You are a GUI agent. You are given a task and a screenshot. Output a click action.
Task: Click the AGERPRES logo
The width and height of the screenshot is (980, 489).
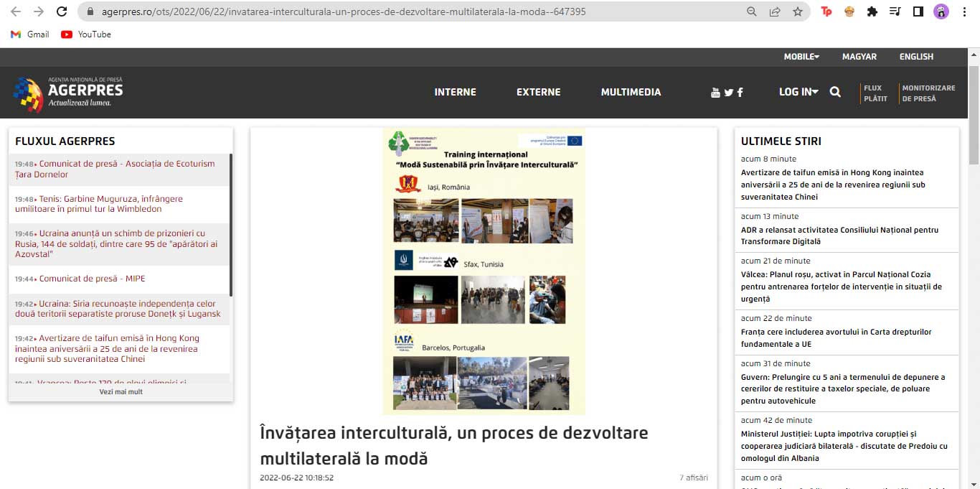pos(68,94)
